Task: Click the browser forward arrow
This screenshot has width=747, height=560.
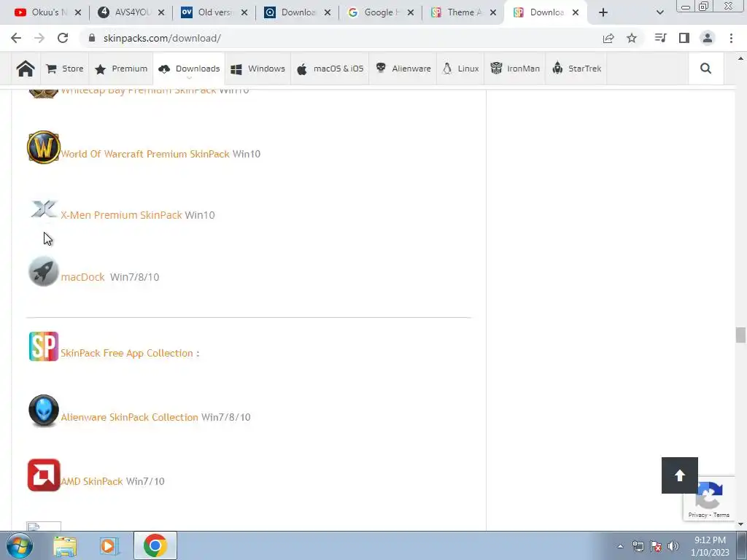Action: [39, 38]
